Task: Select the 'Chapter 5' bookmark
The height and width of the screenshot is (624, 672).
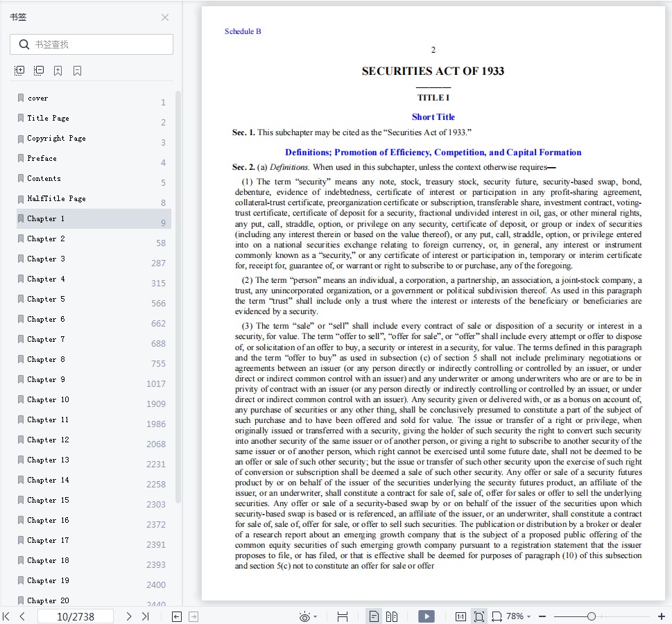Action: tap(94, 299)
